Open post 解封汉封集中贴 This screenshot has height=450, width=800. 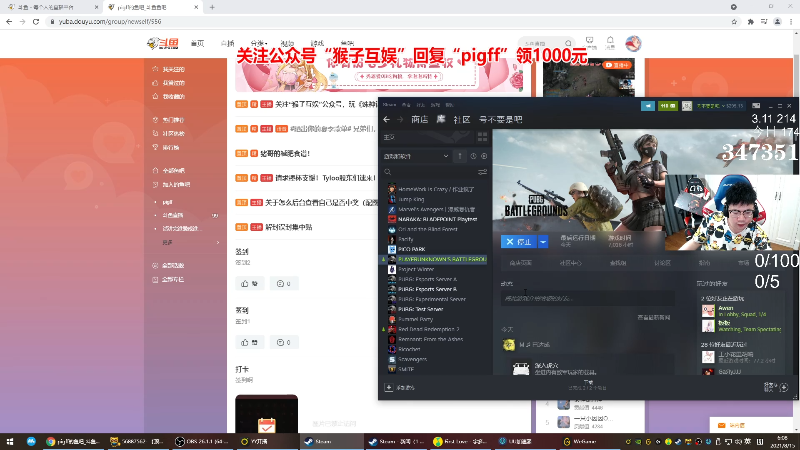point(288,227)
